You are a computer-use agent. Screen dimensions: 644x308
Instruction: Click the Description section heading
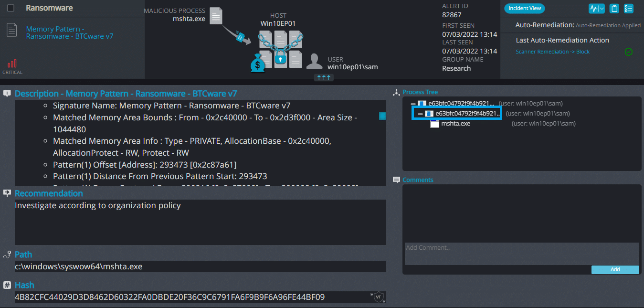(126, 94)
